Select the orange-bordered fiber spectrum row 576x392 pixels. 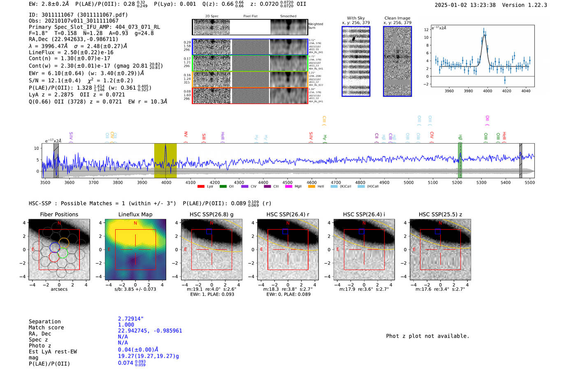[x=250, y=79]
